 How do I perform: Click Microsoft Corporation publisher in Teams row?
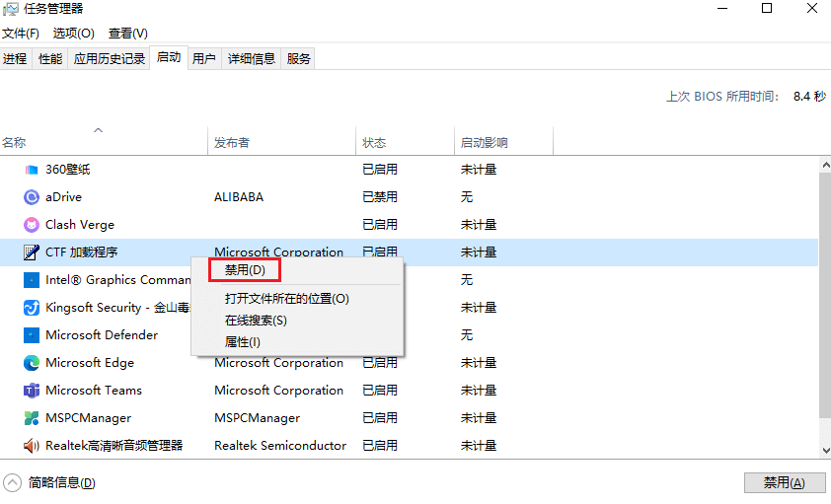(x=278, y=391)
